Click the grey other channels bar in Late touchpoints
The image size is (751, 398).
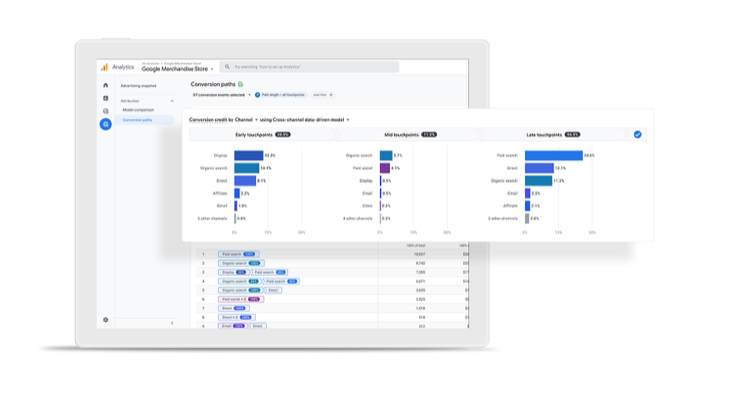[x=527, y=218]
